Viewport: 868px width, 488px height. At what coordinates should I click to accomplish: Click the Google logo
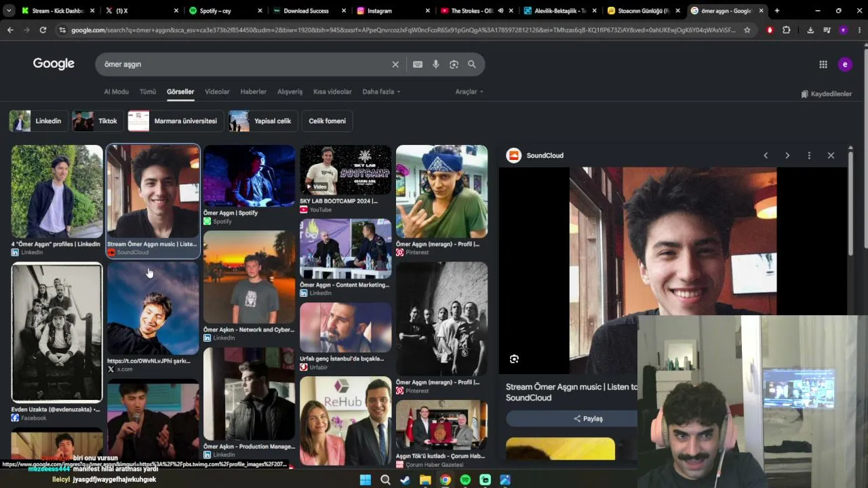pyautogui.click(x=54, y=64)
